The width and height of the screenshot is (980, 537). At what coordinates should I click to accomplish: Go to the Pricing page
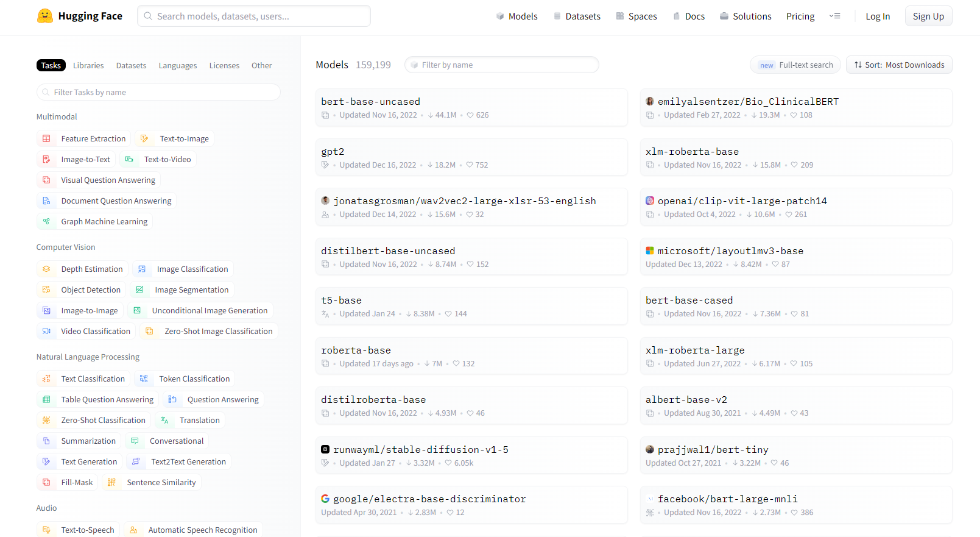[800, 16]
